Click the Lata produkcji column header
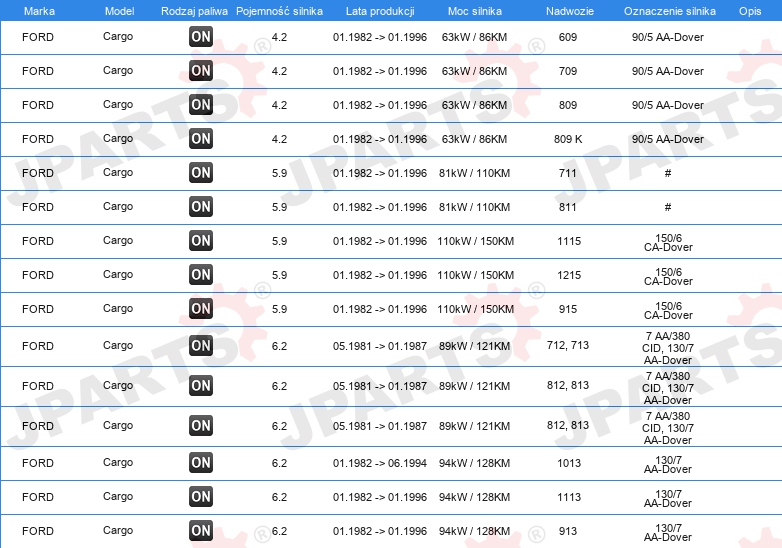The width and height of the screenshot is (782, 548). [380, 11]
